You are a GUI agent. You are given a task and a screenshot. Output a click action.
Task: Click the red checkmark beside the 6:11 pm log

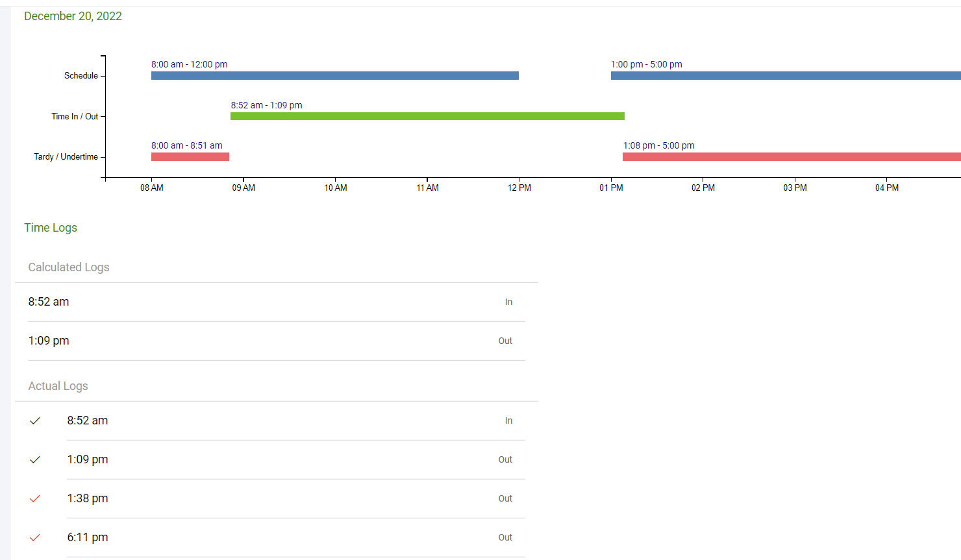pyautogui.click(x=35, y=537)
